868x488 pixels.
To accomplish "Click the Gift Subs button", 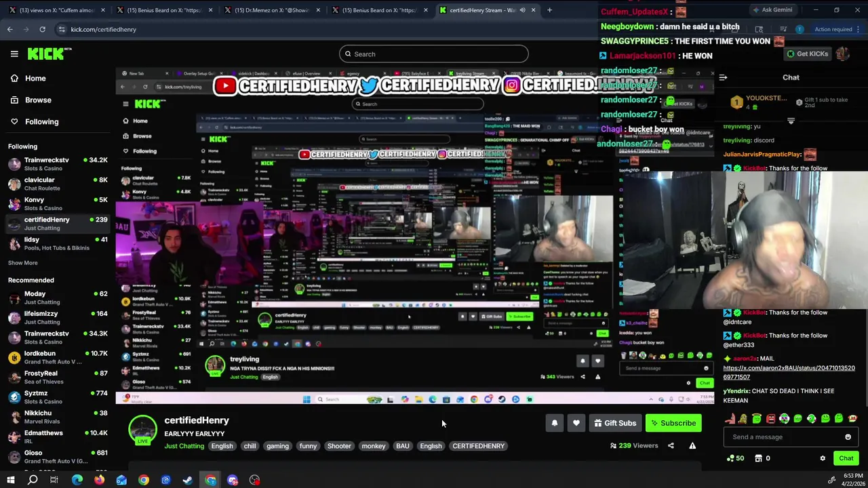I will [x=615, y=423].
